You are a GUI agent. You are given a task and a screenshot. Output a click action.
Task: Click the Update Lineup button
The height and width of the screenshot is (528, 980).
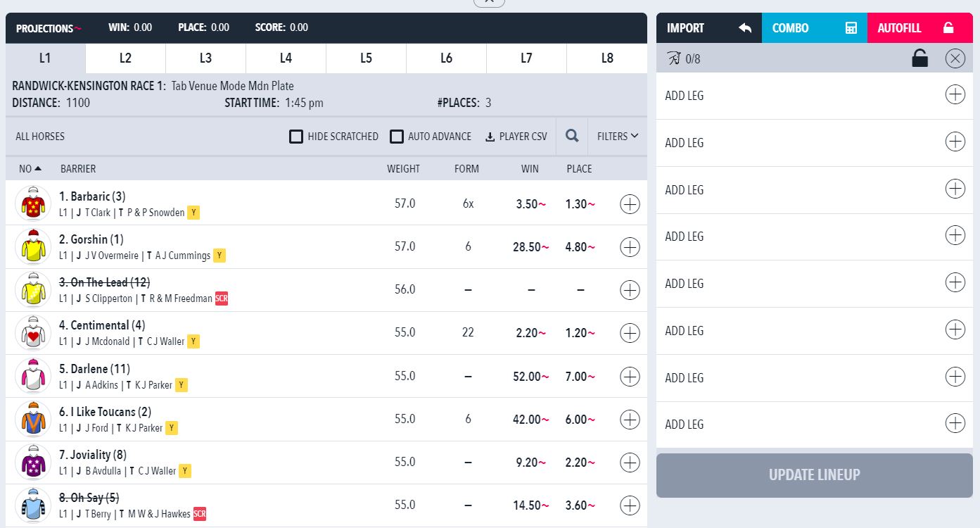click(815, 475)
